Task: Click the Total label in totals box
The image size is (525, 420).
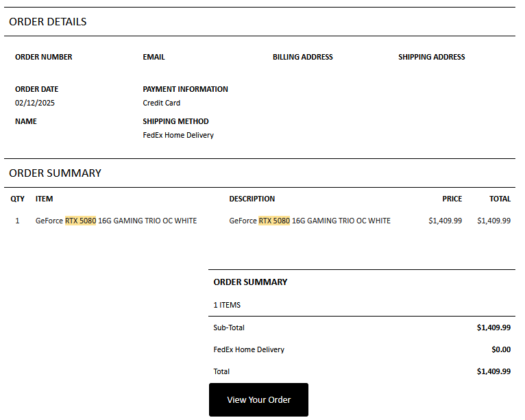Action: (x=221, y=371)
